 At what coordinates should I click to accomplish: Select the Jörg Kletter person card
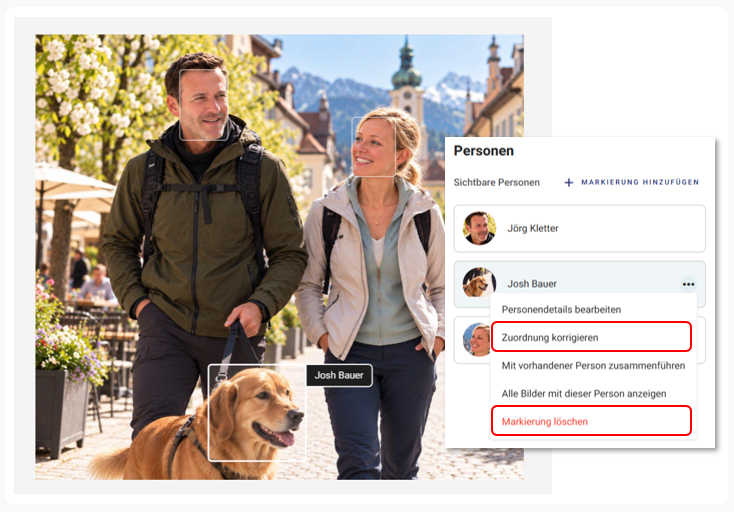pos(580,228)
